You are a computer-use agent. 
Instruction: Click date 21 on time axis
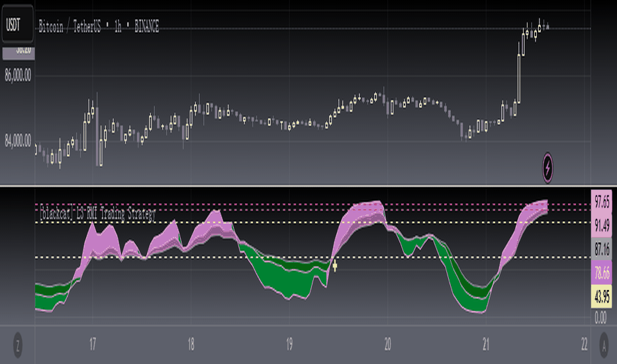click(486, 344)
